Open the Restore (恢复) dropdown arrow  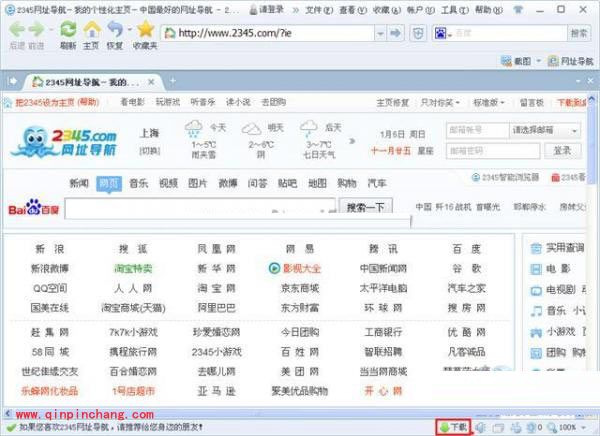130,29
